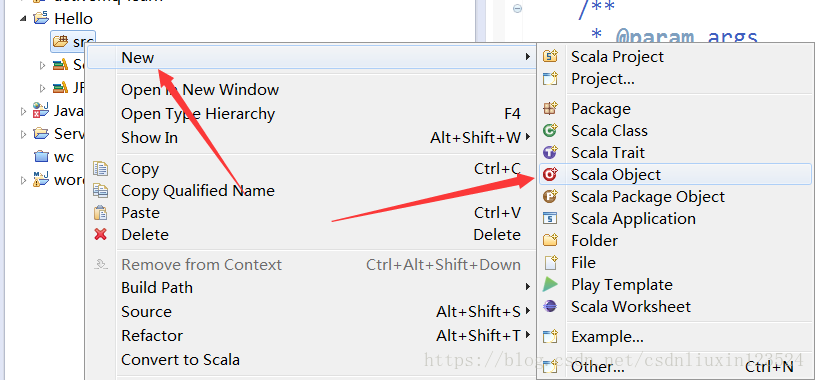Image resolution: width=815 pixels, height=380 pixels.
Task: Expand the Java project tree node
Action: [23, 111]
